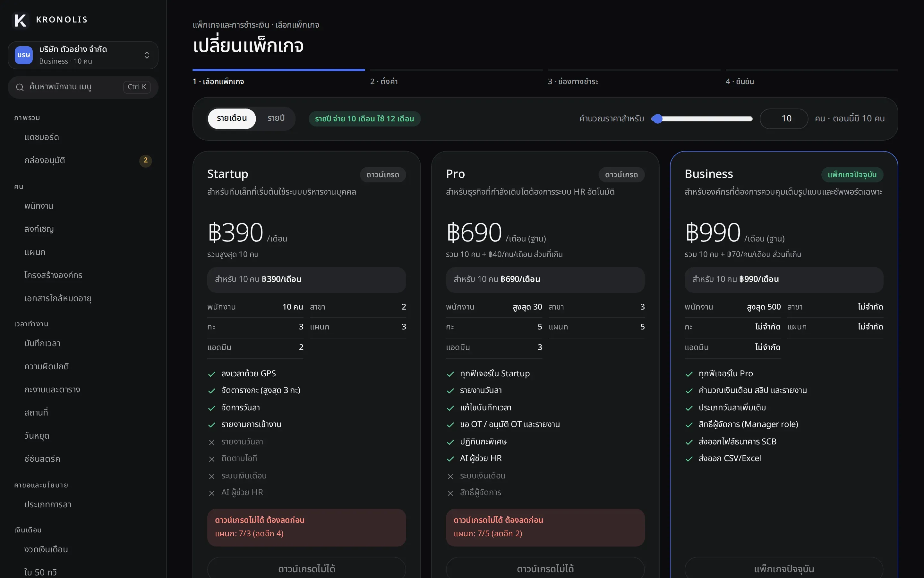The width and height of the screenshot is (924, 578).
Task: Click the ฿690 price on Pro card
Action: pos(474,232)
